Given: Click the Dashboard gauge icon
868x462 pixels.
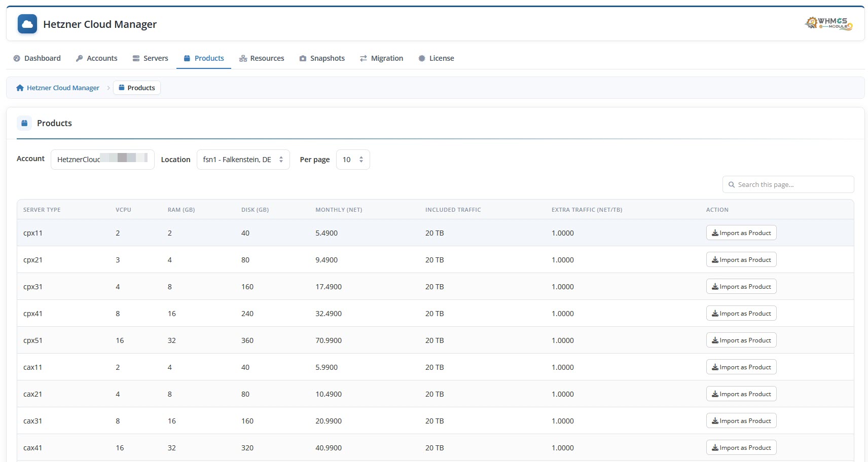Looking at the screenshot, I should pyautogui.click(x=17, y=58).
